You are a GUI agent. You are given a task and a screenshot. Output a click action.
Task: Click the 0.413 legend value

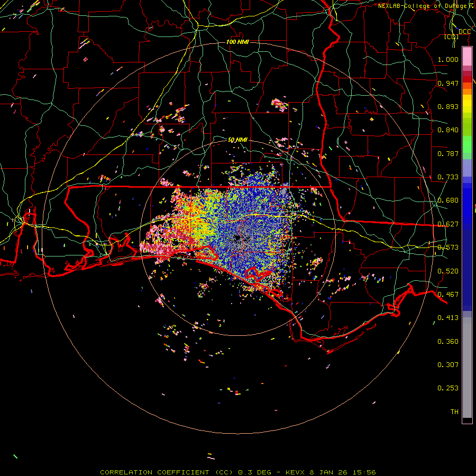pos(448,318)
